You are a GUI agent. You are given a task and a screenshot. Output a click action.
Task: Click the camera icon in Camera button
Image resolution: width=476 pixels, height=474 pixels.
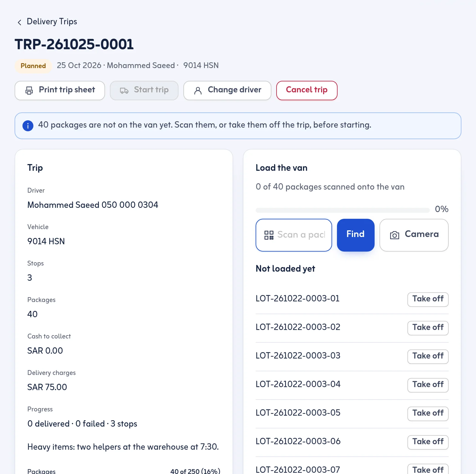[395, 235]
